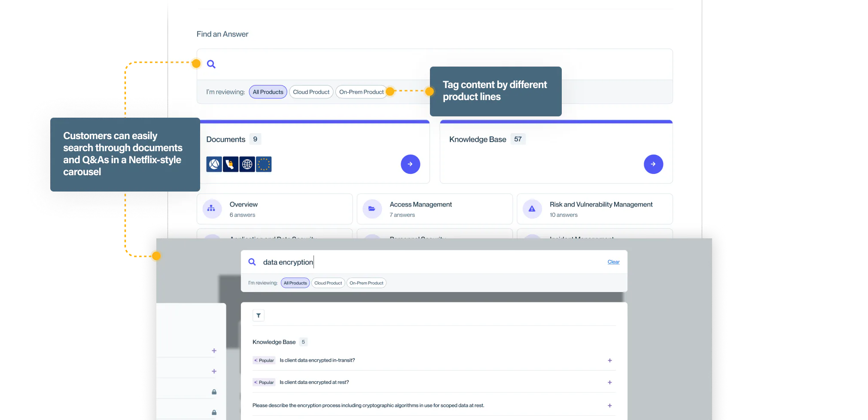Screen dimensions: 868x420
Task: Expand 'Is client data encrypted at rest?' answer
Action: [609, 383]
